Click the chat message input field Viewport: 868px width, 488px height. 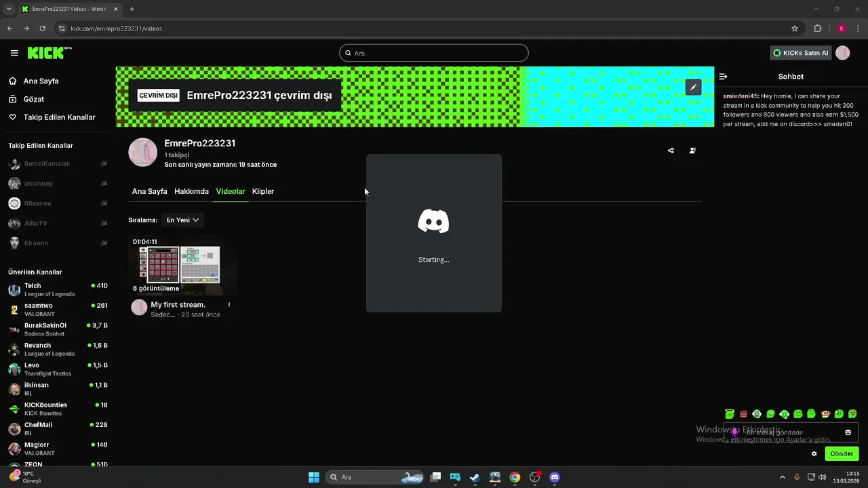pos(791,432)
